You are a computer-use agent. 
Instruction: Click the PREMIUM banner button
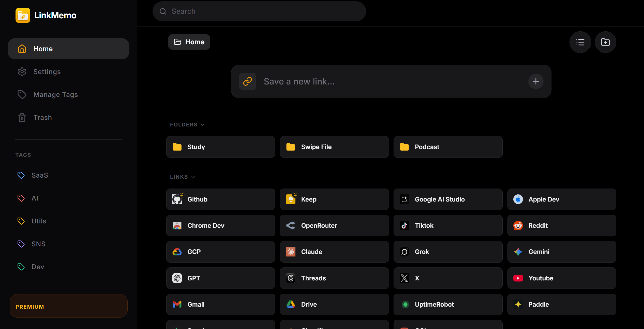coord(68,306)
